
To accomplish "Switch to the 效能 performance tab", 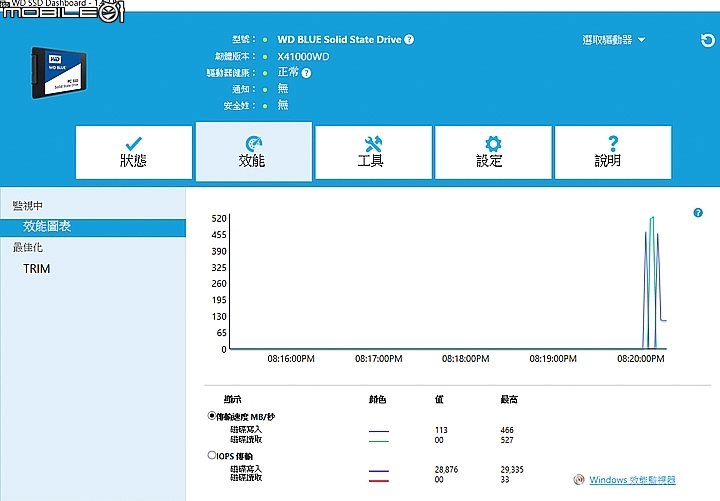I will [253, 152].
